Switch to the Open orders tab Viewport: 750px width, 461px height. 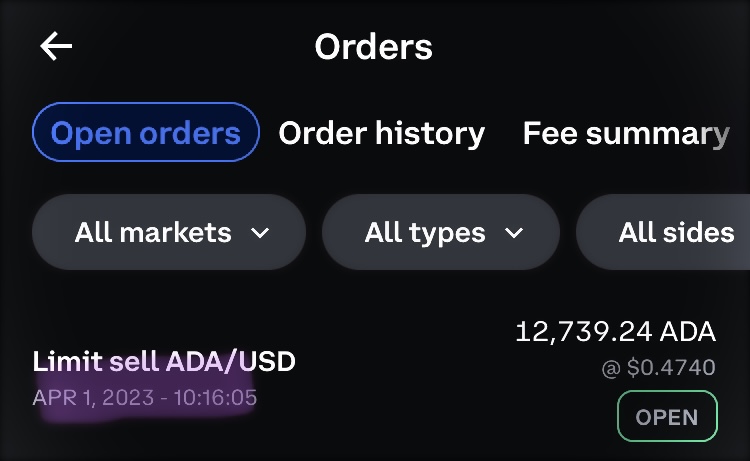click(x=146, y=133)
